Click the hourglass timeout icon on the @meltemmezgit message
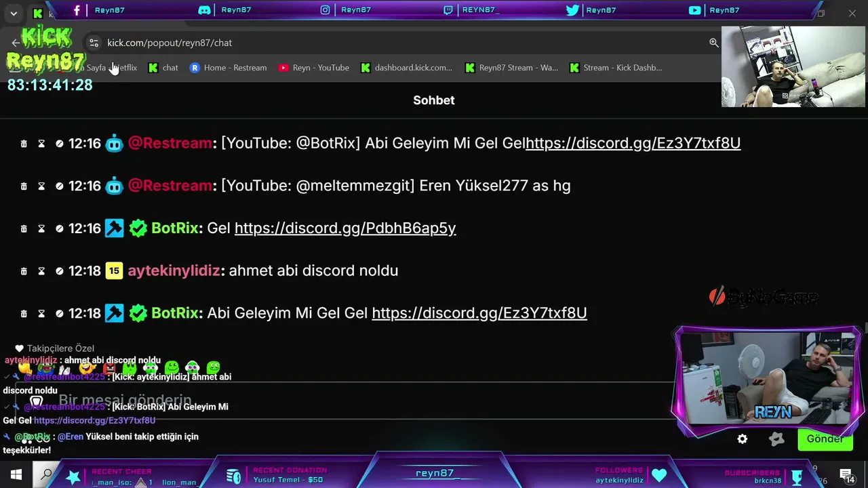The image size is (868, 488). tap(41, 186)
